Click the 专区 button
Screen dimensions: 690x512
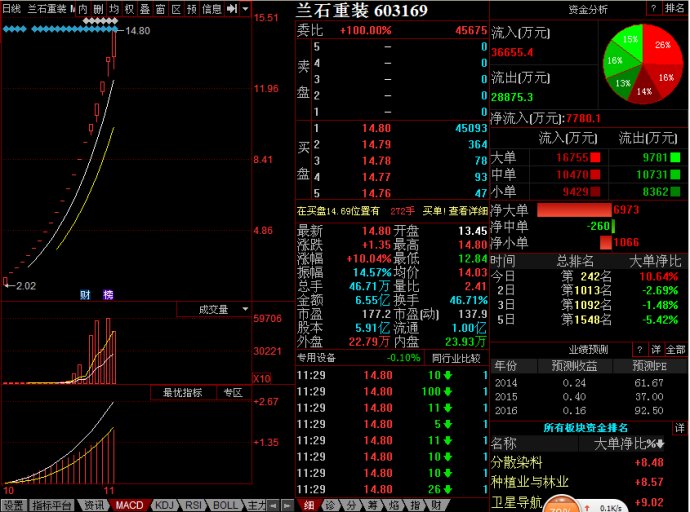[x=233, y=392]
